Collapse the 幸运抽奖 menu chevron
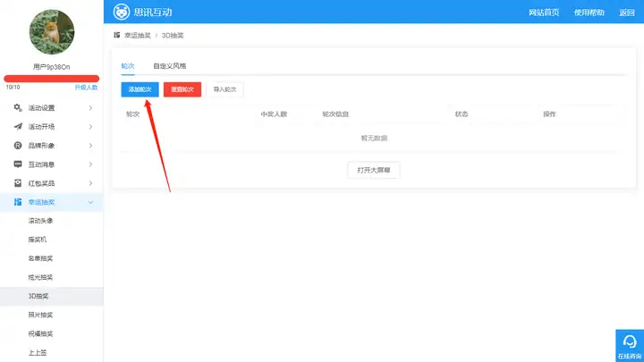Screen dimensions: 644x362 [90, 202]
